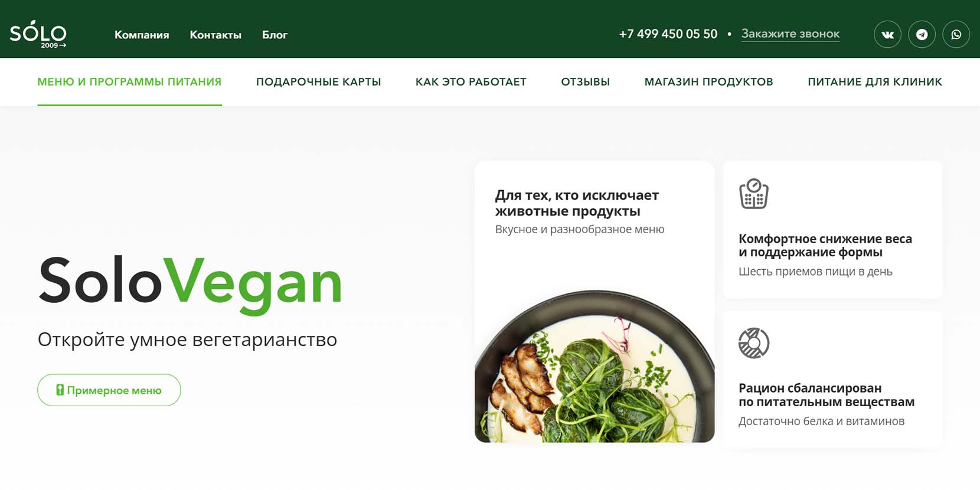Open the Компания menu item

[142, 35]
